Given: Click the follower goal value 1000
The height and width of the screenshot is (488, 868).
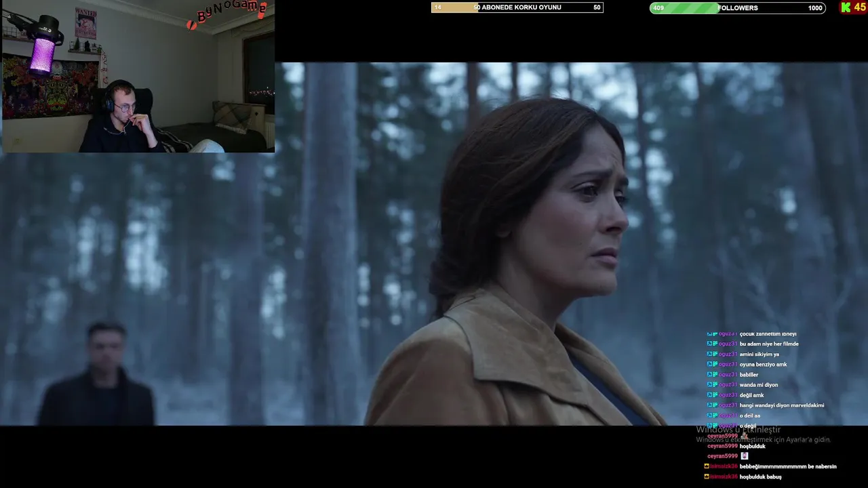Looking at the screenshot, I should 815,8.
